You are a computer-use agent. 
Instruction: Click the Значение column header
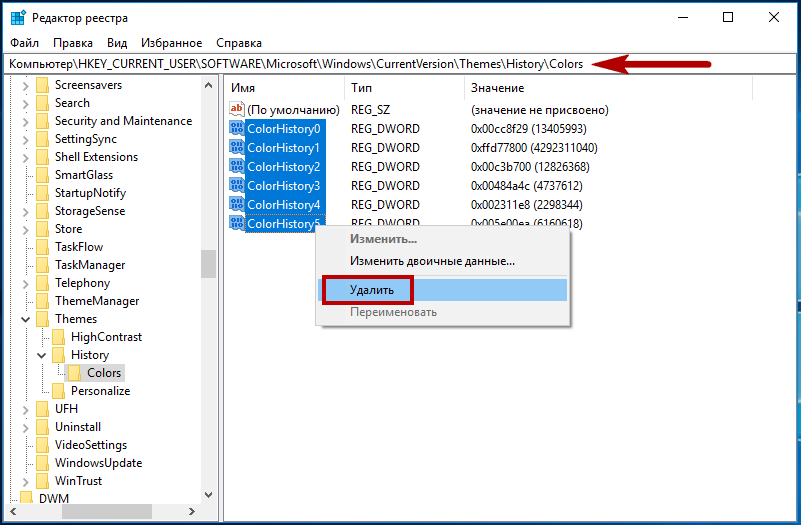[608, 88]
